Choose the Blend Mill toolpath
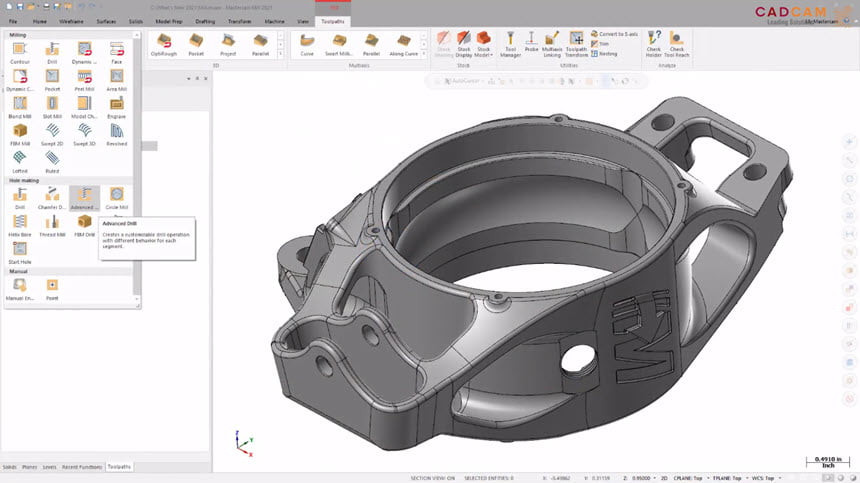 pyautogui.click(x=20, y=107)
